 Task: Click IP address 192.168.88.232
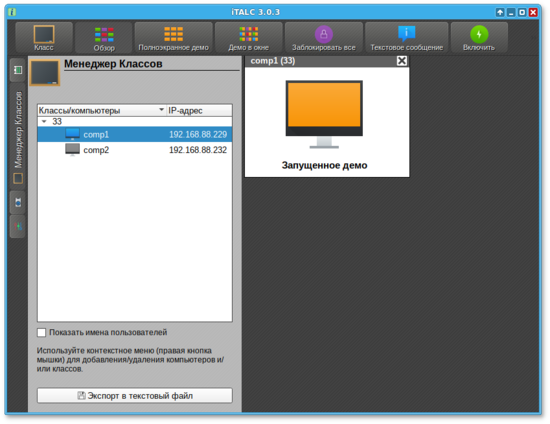[x=198, y=150]
